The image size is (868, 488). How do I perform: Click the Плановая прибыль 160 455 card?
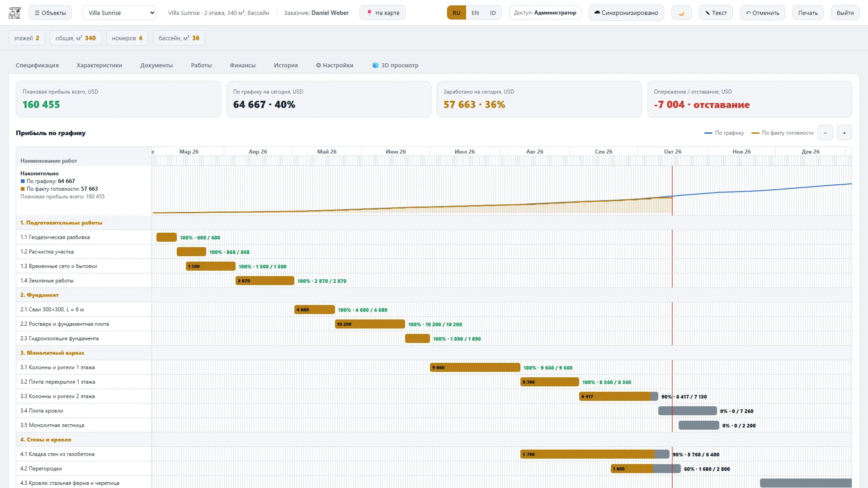(118, 99)
